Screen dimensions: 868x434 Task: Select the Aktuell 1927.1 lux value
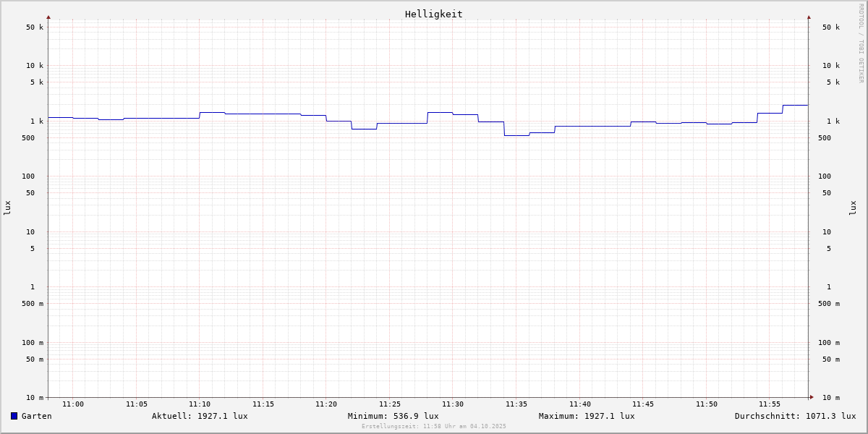coord(200,416)
